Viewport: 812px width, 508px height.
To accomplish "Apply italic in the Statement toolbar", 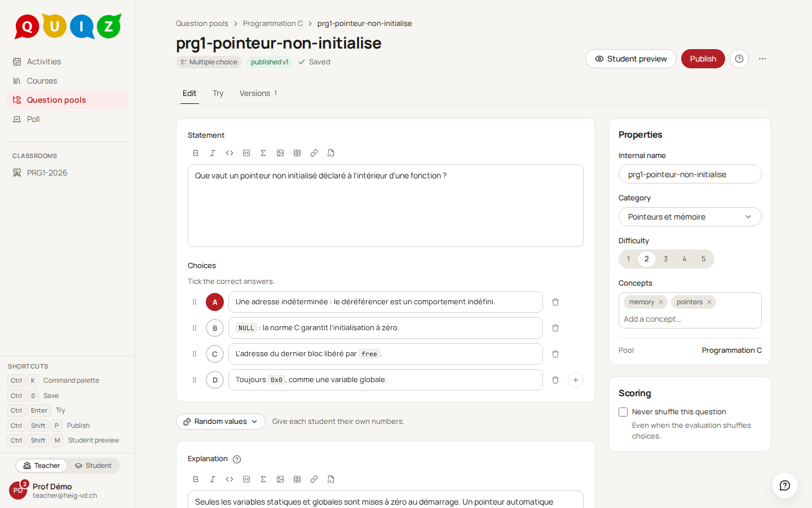I will click(213, 153).
